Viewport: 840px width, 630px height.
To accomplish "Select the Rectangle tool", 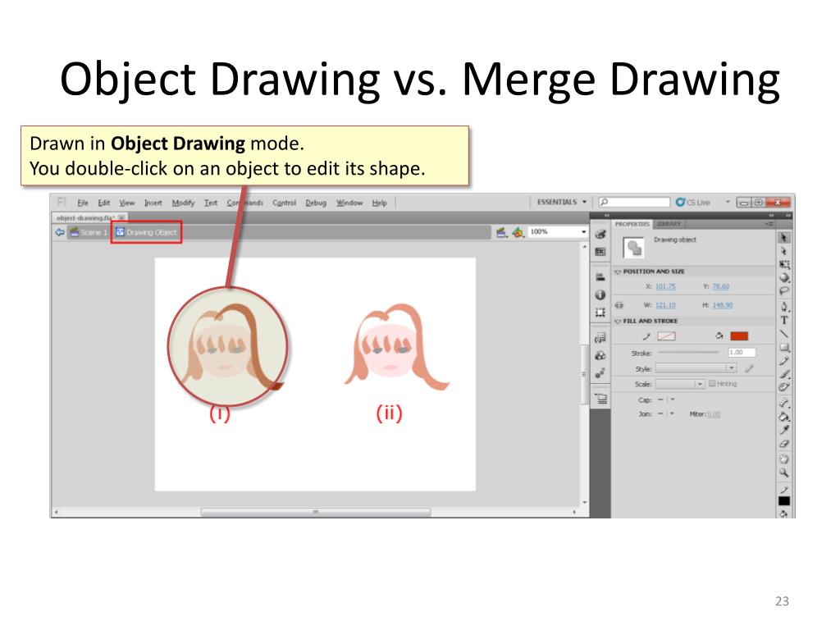I will (783, 348).
